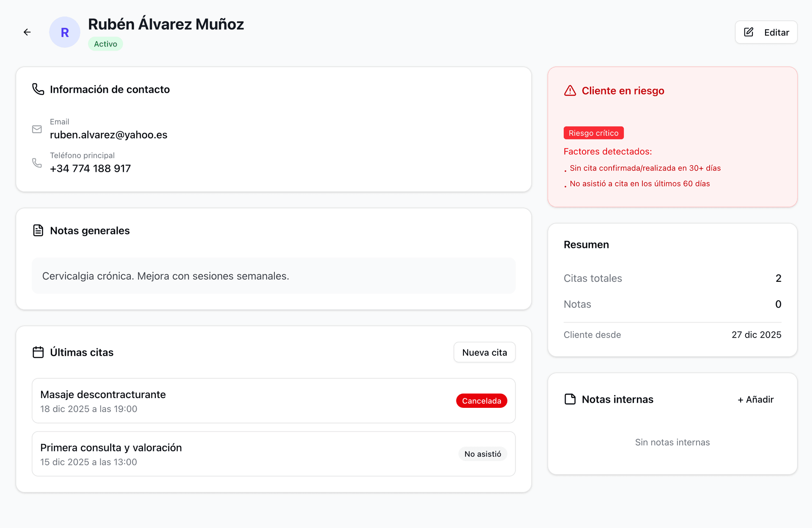Click the email envelope icon
This screenshot has height=528, width=812.
pos(37,129)
